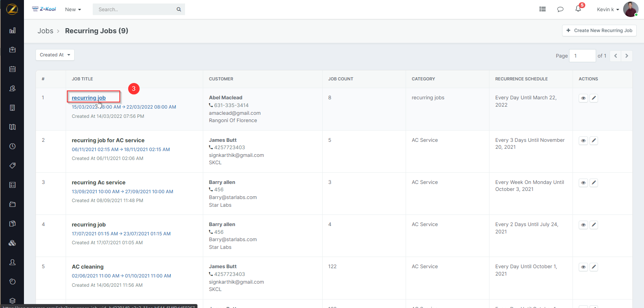Click the briefcase icon in the sidebar
This screenshot has width=644, height=308.
(x=12, y=50)
